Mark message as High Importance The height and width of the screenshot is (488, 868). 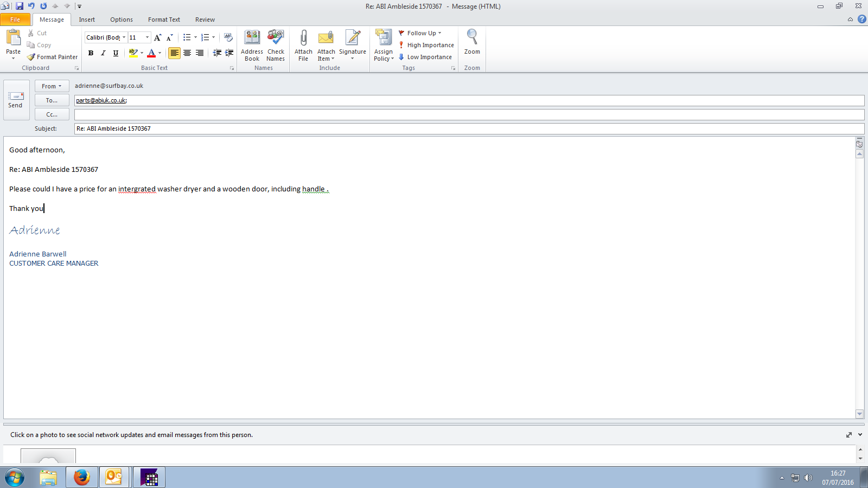pyautogui.click(x=426, y=45)
